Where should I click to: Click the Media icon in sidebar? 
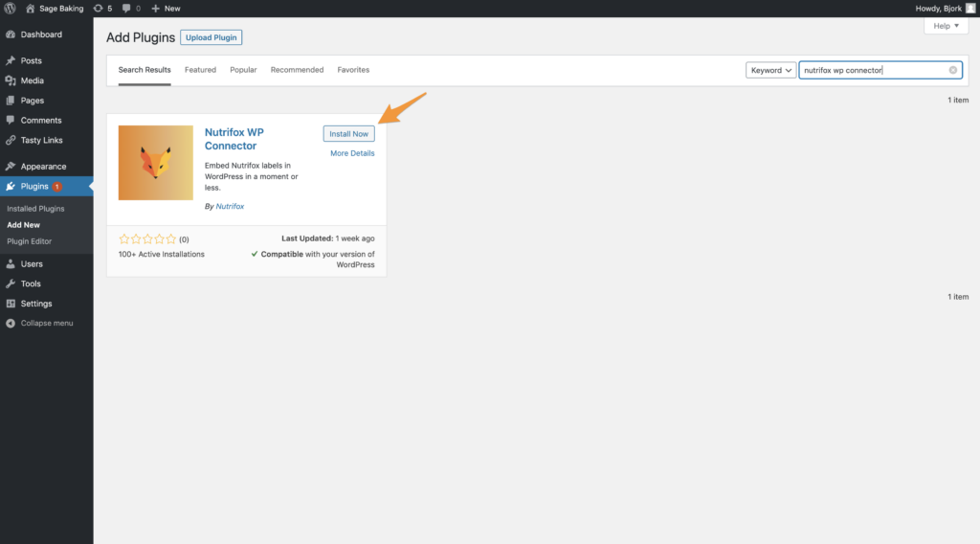11,80
